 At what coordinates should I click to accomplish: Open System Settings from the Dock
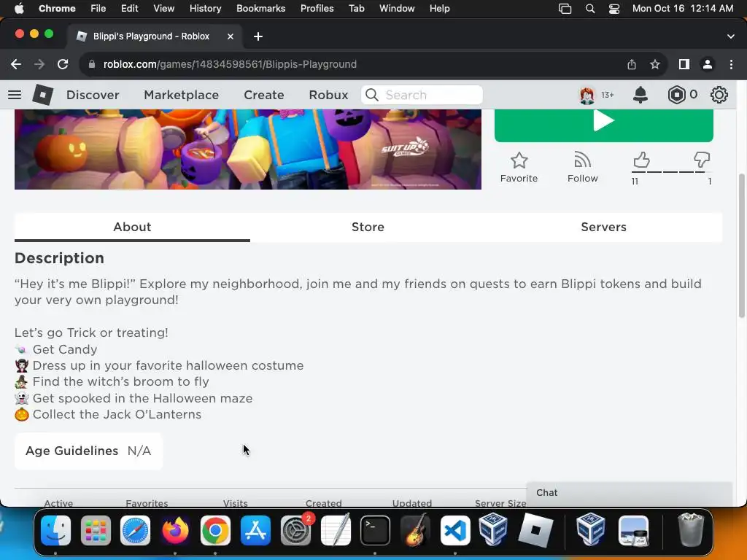click(x=295, y=531)
